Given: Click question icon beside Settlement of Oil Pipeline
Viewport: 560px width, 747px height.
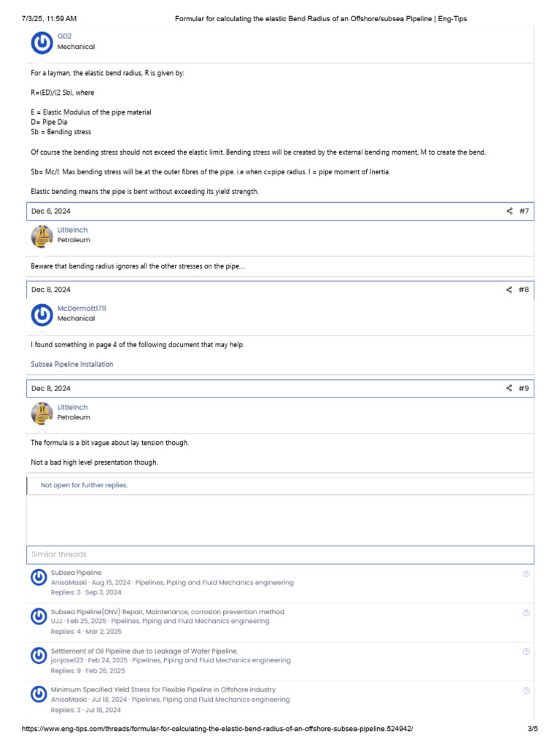Looking at the screenshot, I should [x=526, y=651].
